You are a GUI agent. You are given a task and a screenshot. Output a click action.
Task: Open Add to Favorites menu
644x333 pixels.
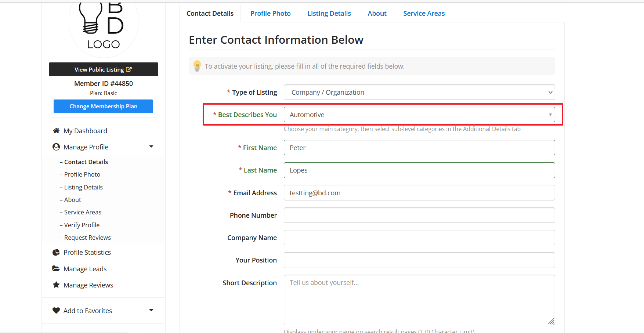[x=88, y=311]
